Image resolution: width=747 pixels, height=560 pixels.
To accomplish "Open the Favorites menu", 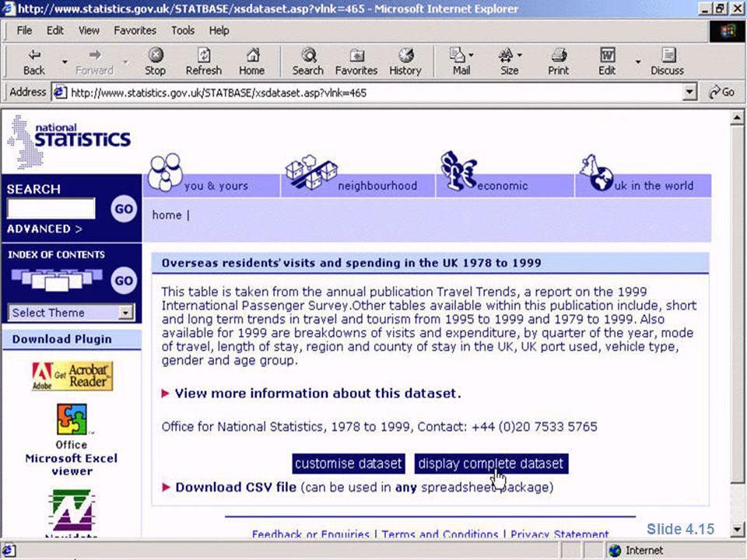I will pos(135,30).
